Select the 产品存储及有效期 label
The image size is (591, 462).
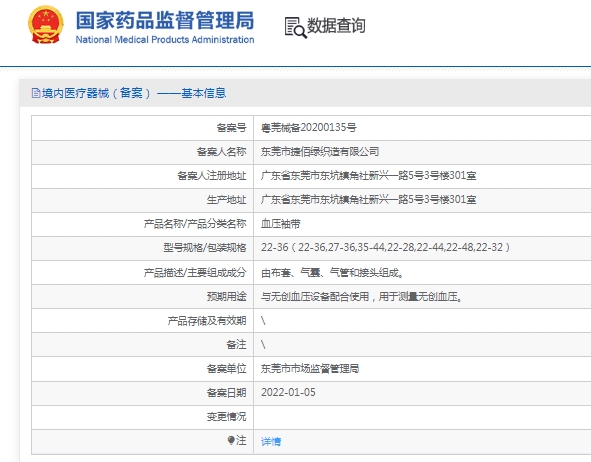click(207, 321)
